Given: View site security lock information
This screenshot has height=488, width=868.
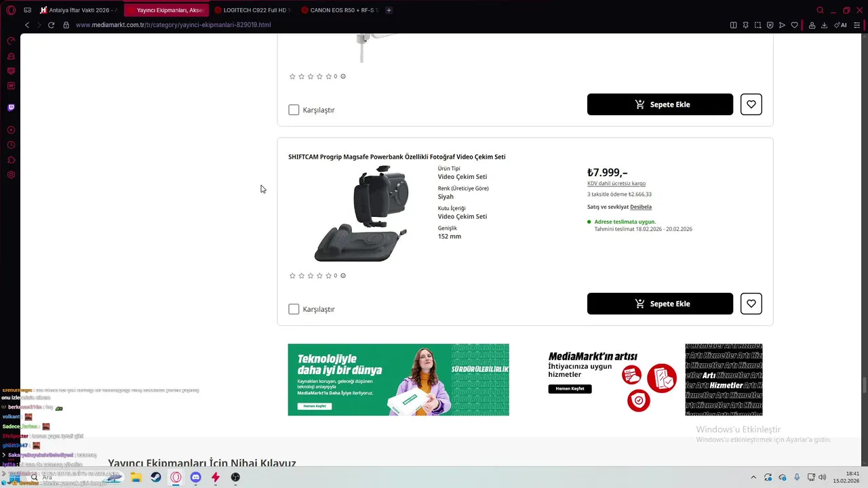Looking at the screenshot, I should pos(66,25).
